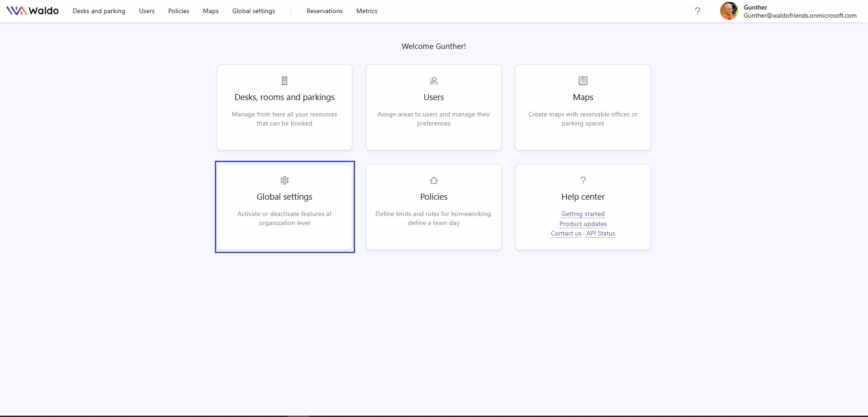Click the people icon on Users card
The image size is (868, 417).
coord(434,81)
